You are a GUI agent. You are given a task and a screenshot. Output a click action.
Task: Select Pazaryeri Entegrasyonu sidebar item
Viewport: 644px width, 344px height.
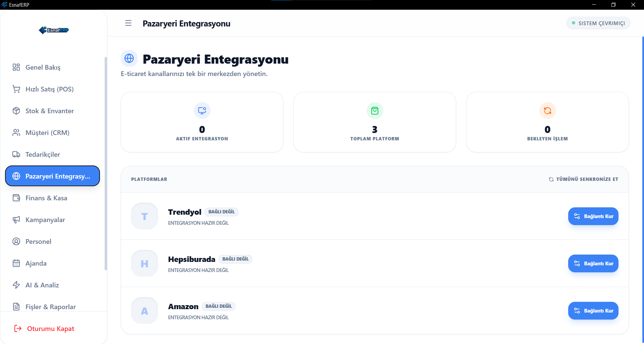pos(53,176)
